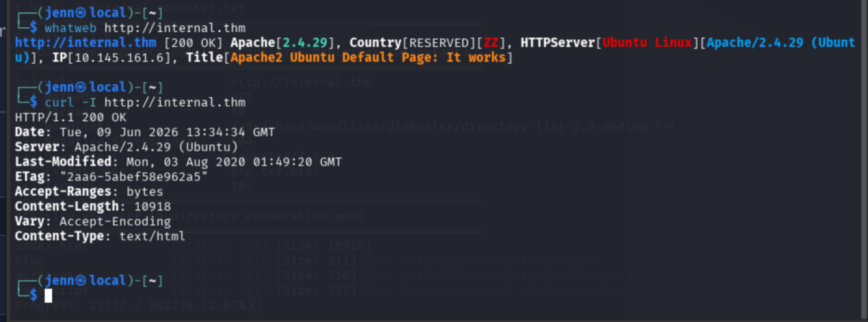Click the URL argument after curl -I

tap(175, 102)
